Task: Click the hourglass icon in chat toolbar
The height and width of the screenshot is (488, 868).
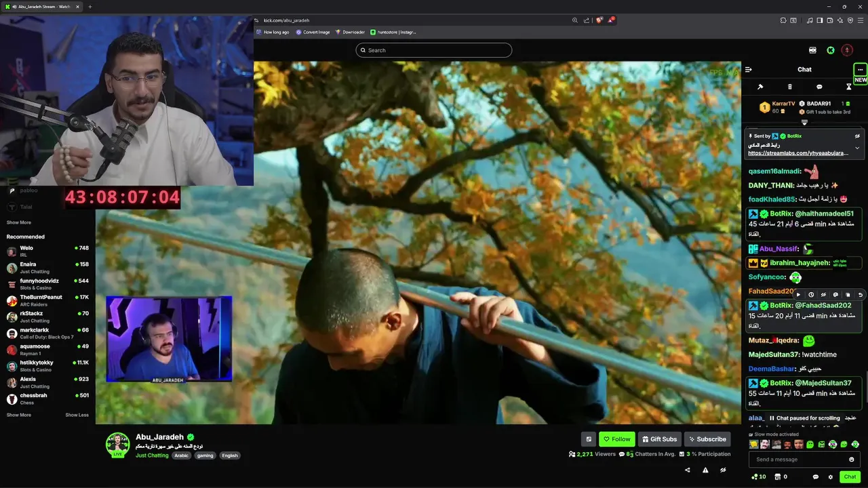Action: 848,87
